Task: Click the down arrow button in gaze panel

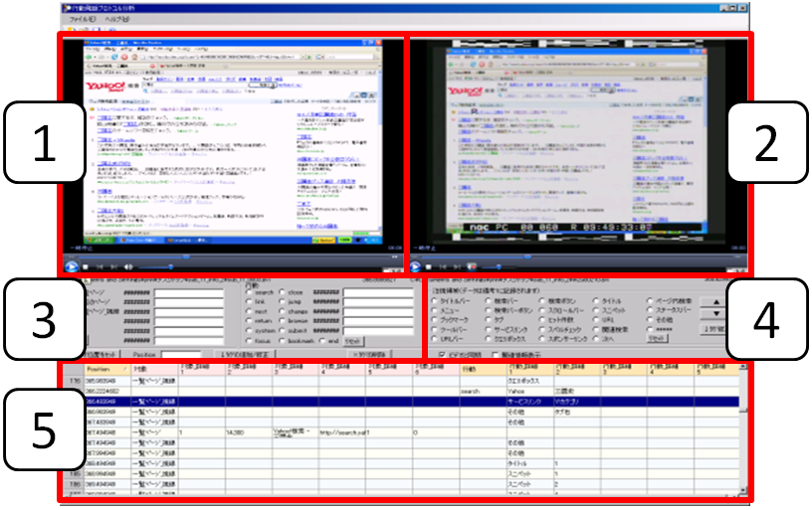Action: pyautogui.click(x=714, y=312)
